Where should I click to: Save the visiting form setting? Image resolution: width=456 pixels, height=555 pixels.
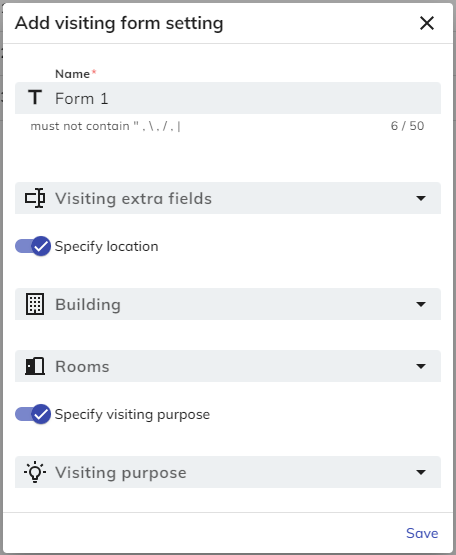pyautogui.click(x=422, y=533)
